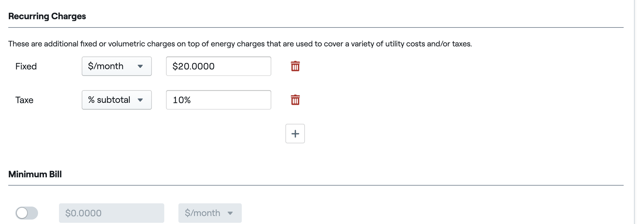Click the arrow in the % subtotal selector
The width and height of the screenshot is (644, 224).
[140, 100]
